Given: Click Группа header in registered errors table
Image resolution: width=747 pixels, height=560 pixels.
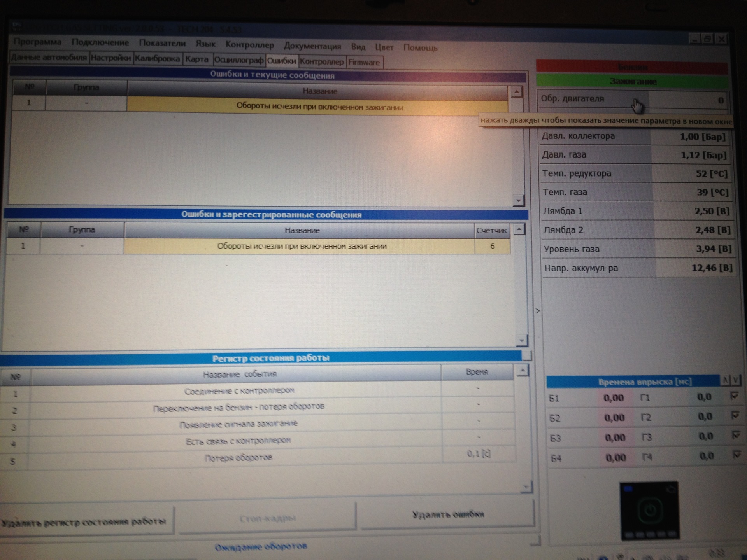Looking at the screenshot, I should 82,230.
